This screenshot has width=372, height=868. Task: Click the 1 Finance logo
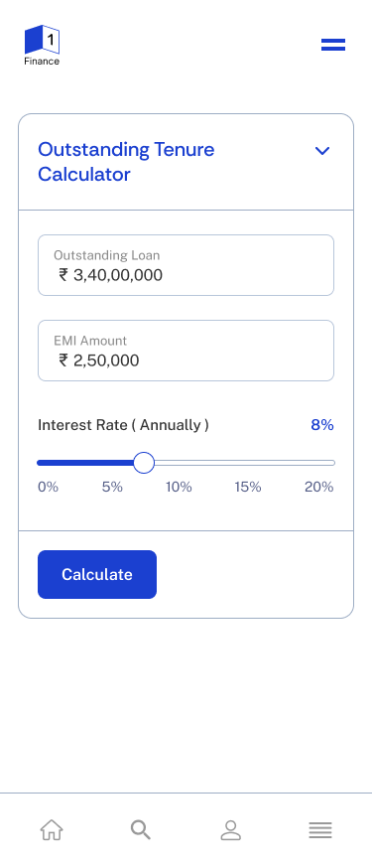click(42, 46)
